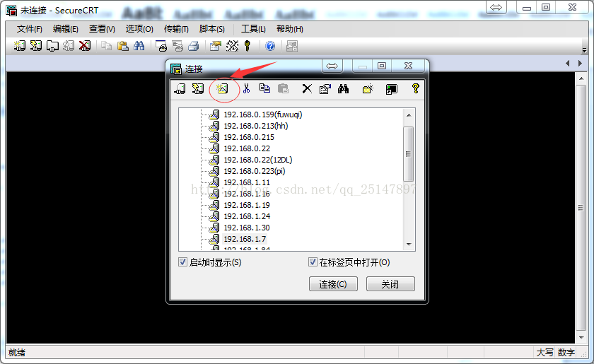The width and height of the screenshot is (594, 364).
Task: Click the 就绪 status bar text
Action: click(x=17, y=353)
